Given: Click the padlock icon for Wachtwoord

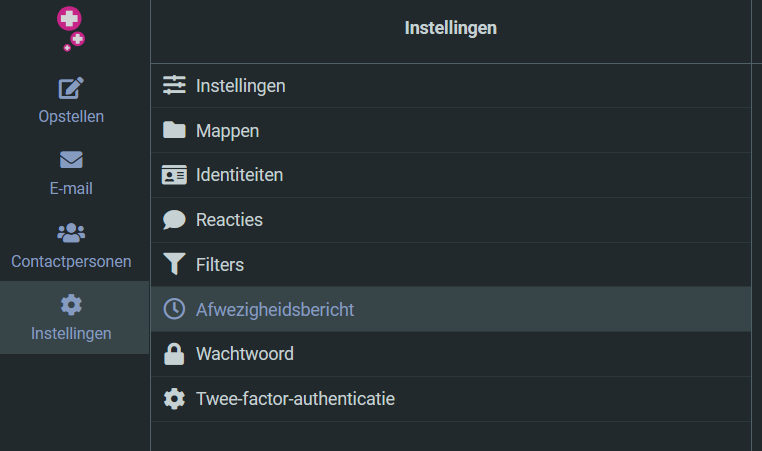Looking at the screenshot, I should [x=174, y=354].
